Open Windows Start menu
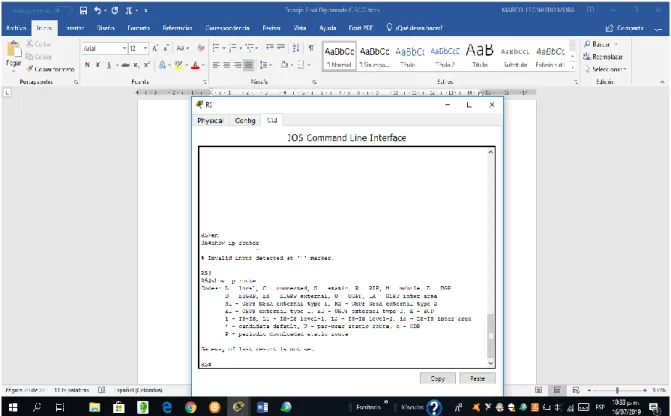The width and height of the screenshot is (671, 416). tap(13, 407)
